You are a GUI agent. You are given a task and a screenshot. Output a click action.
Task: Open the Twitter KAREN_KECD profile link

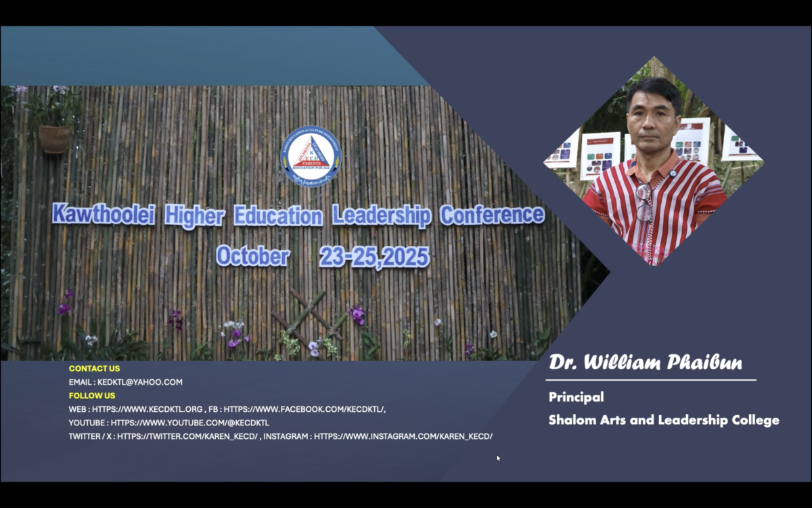(x=187, y=436)
